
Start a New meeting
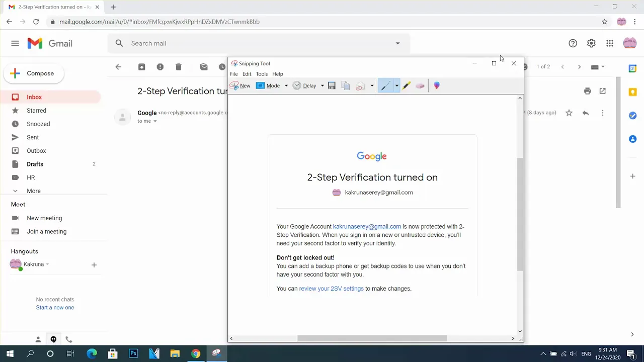click(x=44, y=218)
